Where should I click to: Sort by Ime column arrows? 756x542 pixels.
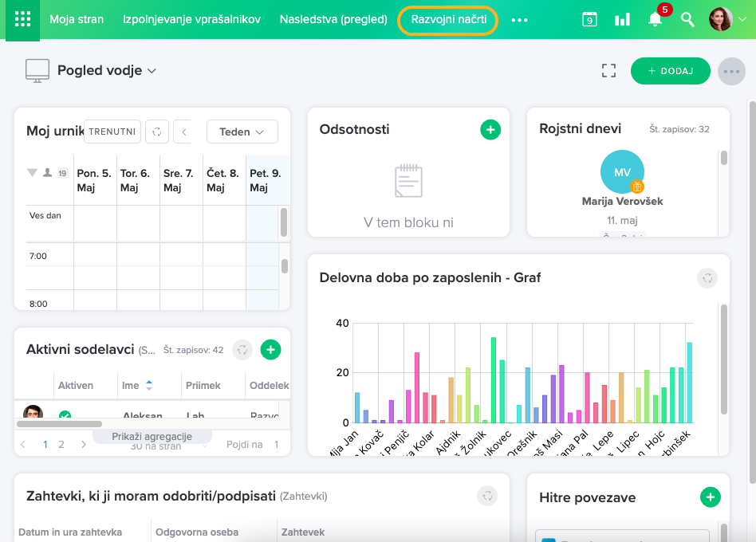pyautogui.click(x=149, y=386)
